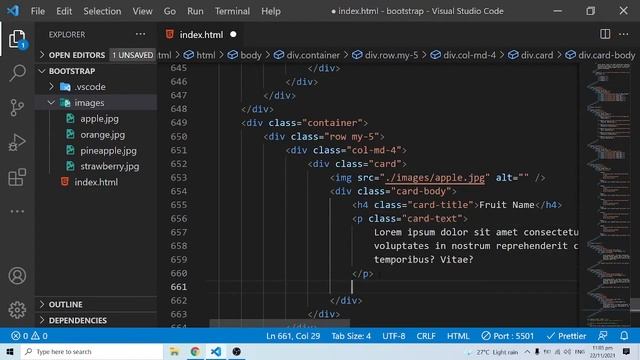Open notifications bell in status bar
The image size is (640, 360).
pyautogui.click(x=624, y=336)
